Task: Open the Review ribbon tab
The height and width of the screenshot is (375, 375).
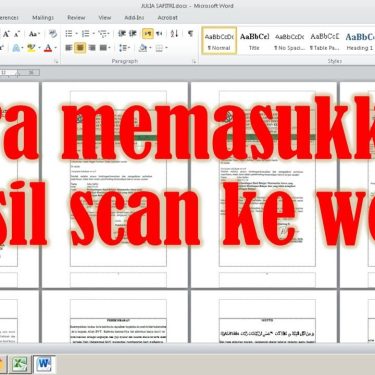Action: pyautogui.click(x=76, y=18)
